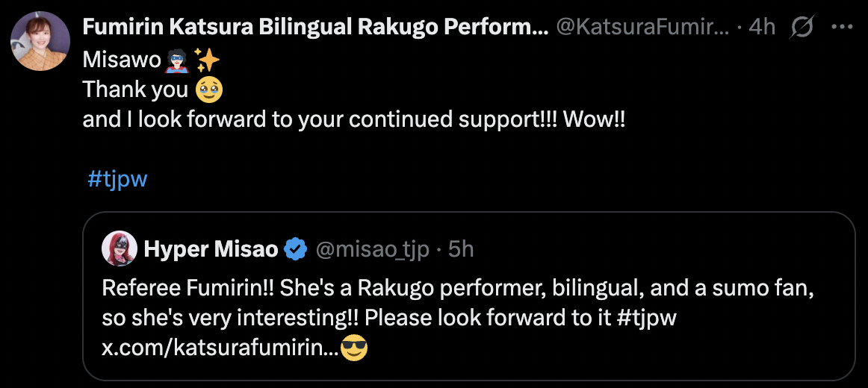Image resolution: width=868 pixels, height=388 pixels.
Task: Open the three-dot More options menu
Action: tap(842, 28)
